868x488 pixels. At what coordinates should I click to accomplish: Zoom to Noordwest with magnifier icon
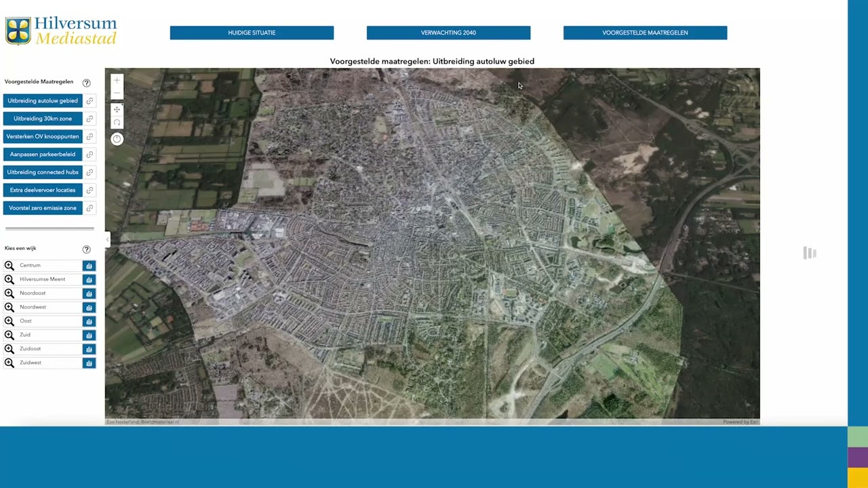(9, 307)
